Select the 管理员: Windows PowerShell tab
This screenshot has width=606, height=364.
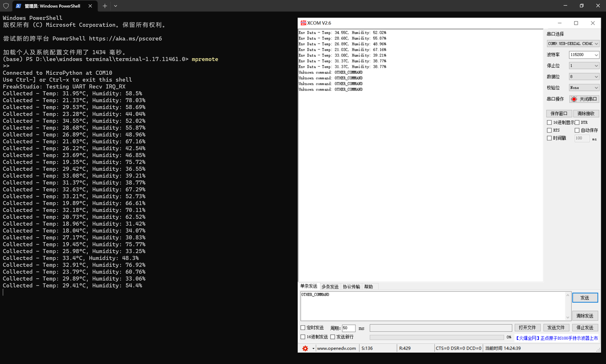coord(54,6)
